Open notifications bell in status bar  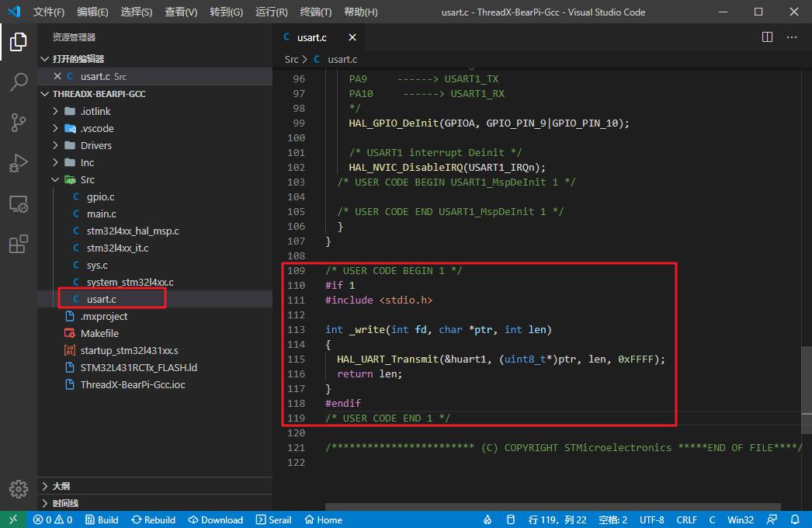click(795, 519)
